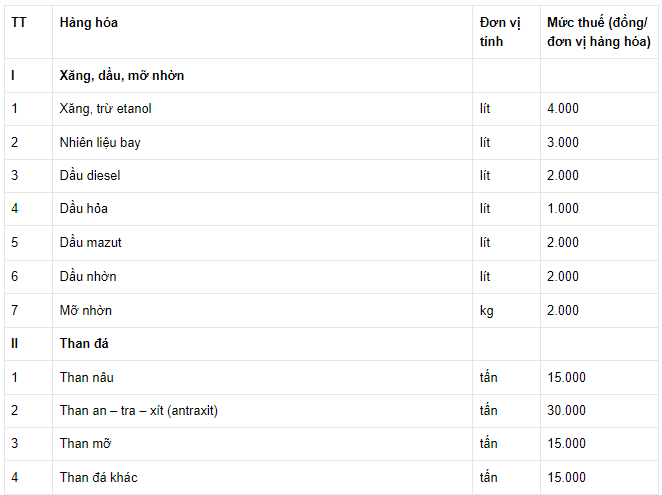This screenshot has height=495, width=662.
Task: Click the "Hàng hóa" column header
Action: click(x=88, y=22)
